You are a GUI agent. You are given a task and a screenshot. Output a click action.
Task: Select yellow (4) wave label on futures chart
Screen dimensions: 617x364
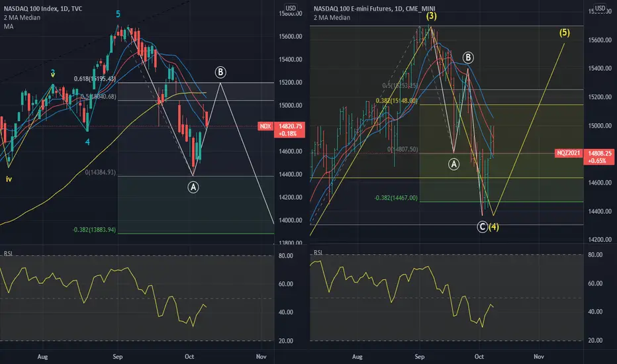(x=493, y=226)
